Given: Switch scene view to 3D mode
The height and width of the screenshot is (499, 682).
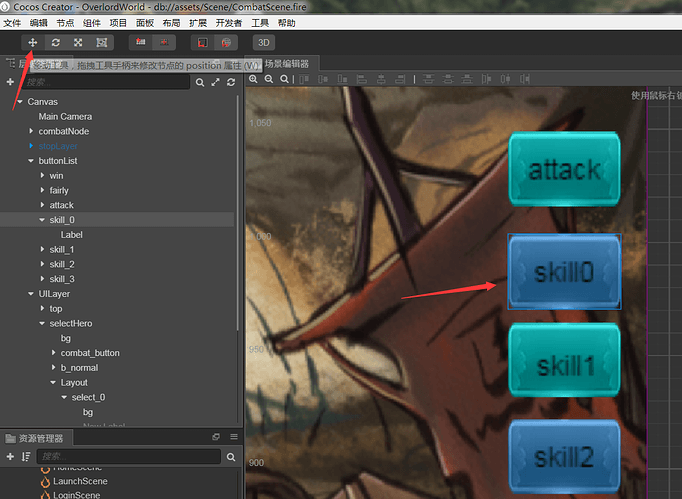Looking at the screenshot, I should (264, 42).
